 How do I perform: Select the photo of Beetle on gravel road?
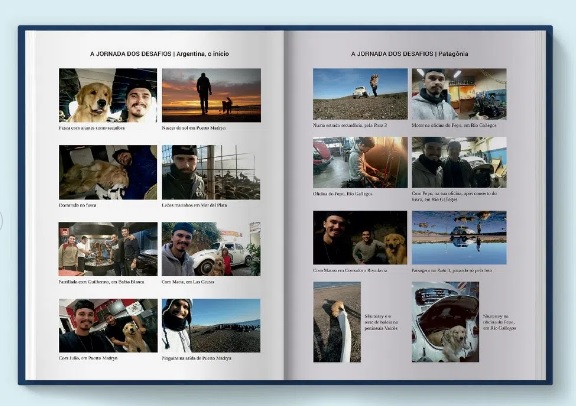pyautogui.click(x=360, y=94)
